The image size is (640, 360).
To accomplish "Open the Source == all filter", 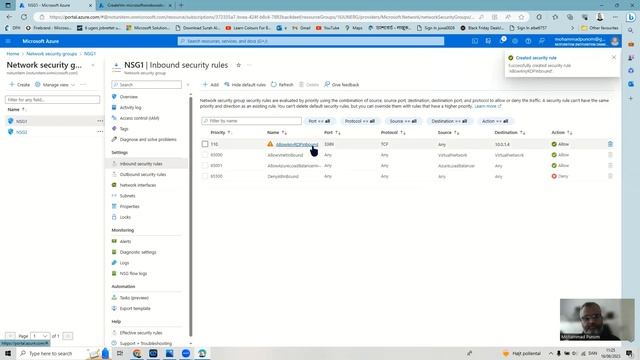I will tap(403, 121).
